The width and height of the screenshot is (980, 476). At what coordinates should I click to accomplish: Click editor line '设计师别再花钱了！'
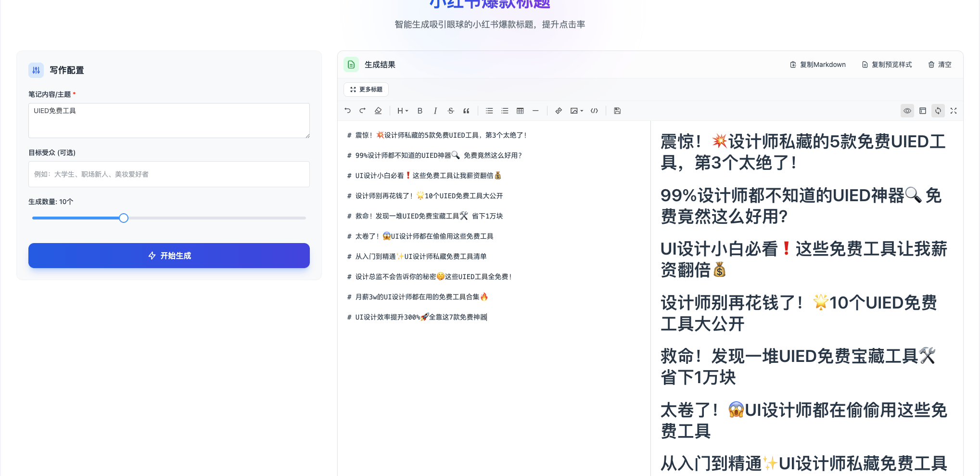click(425, 196)
